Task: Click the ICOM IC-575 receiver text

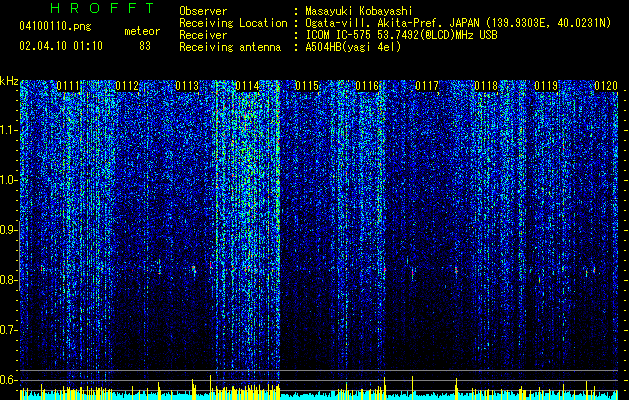Action: tap(401, 35)
